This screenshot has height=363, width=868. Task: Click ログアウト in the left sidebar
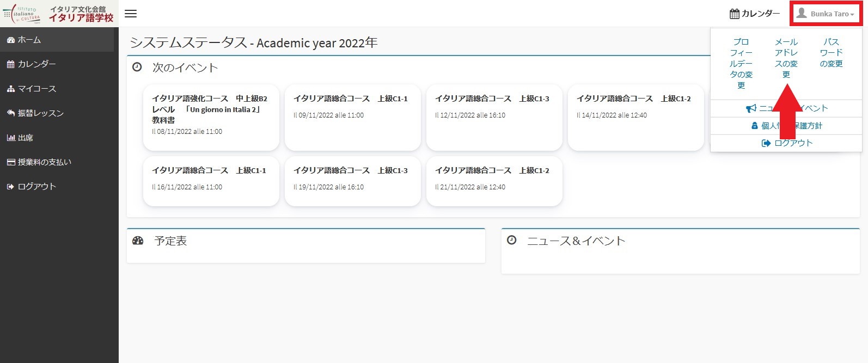pos(36,187)
